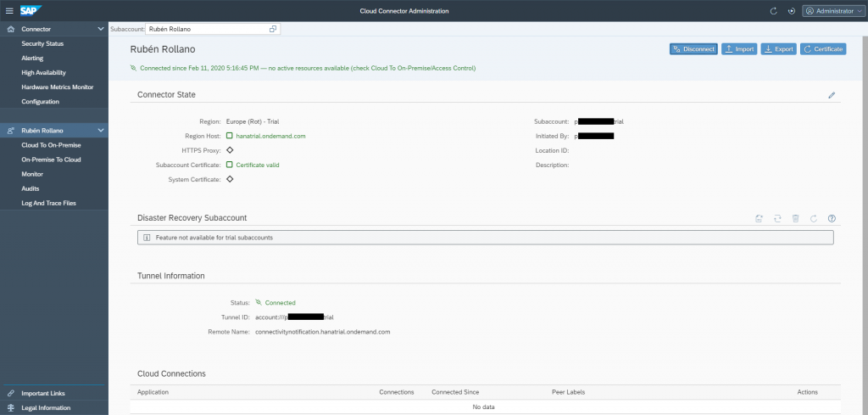This screenshot has width=868, height=415.
Task: Open Security Status page
Action: coord(42,43)
